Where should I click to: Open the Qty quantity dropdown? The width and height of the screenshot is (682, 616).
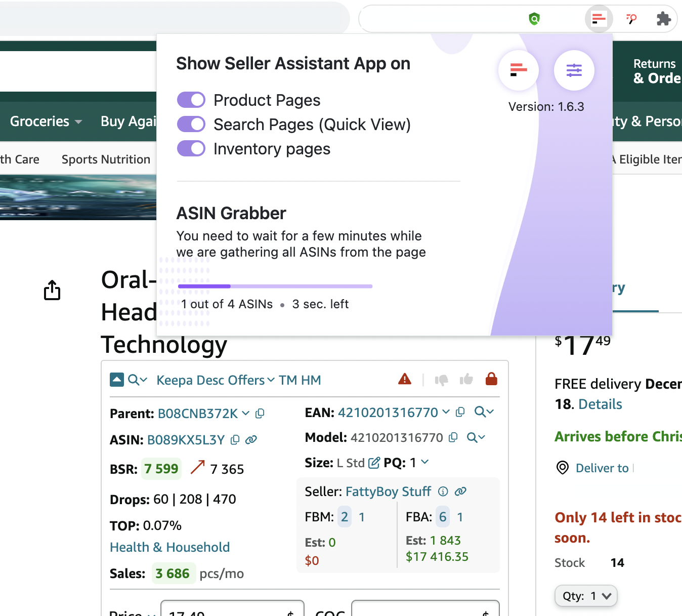[585, 596]
